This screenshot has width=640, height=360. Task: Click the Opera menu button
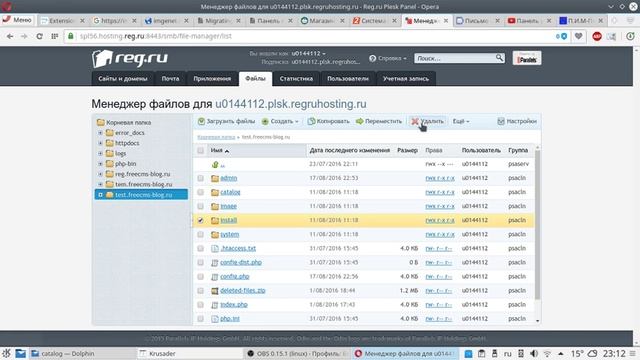point(17,20)
